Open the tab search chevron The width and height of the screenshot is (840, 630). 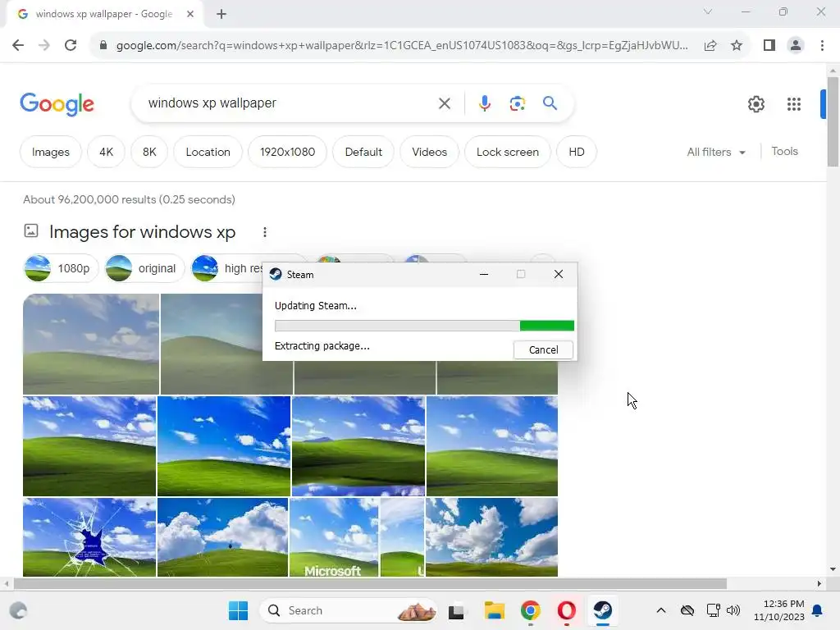click(x=708, y=11)
